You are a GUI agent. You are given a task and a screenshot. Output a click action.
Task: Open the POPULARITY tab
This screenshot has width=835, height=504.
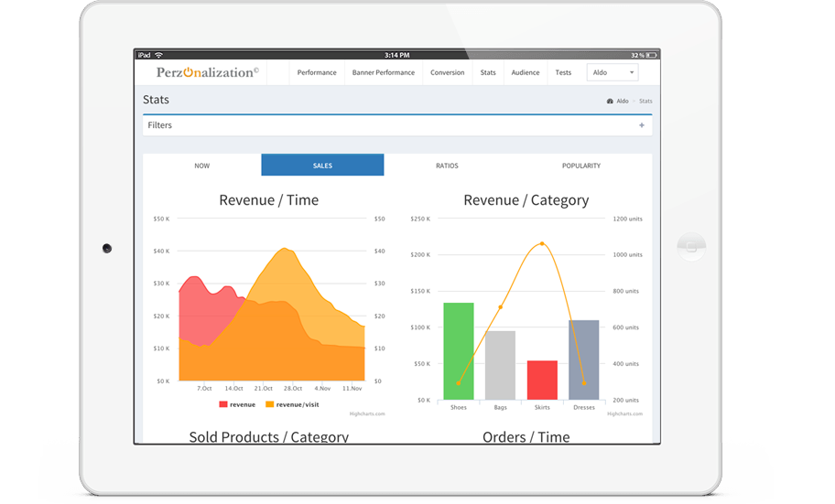pyautogui.click(x=581, y=166)
